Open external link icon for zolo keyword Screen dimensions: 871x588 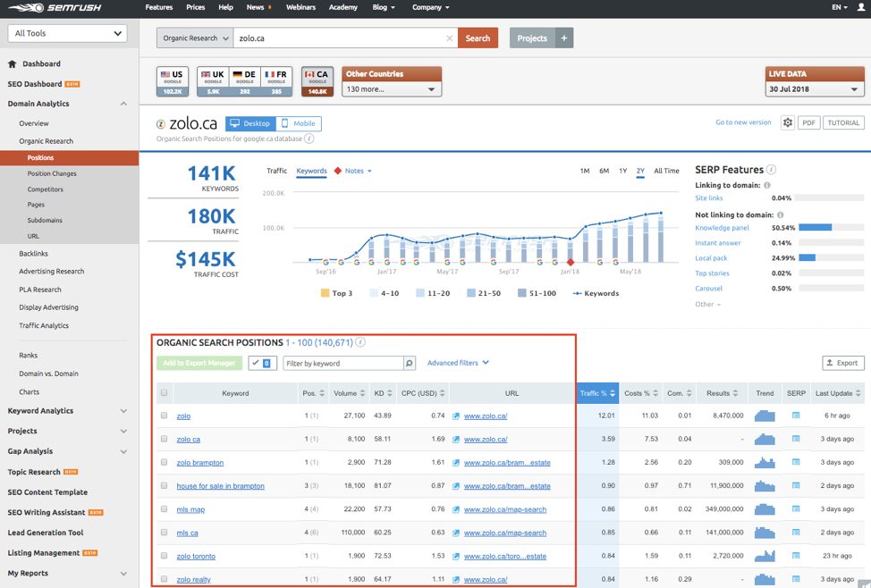[x=456, y=416]
